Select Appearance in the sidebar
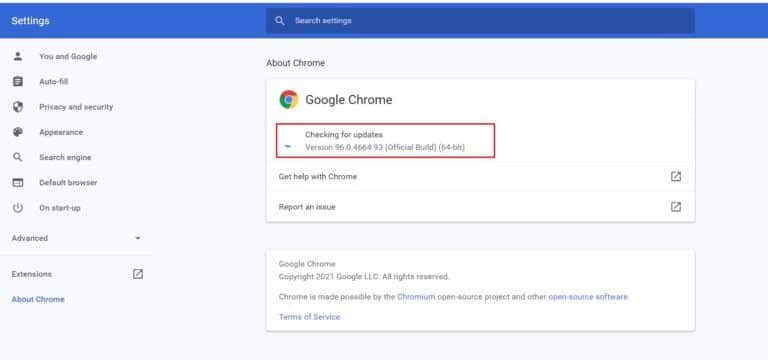The height and width of the screenshot is (360, 768). point(61,132)
